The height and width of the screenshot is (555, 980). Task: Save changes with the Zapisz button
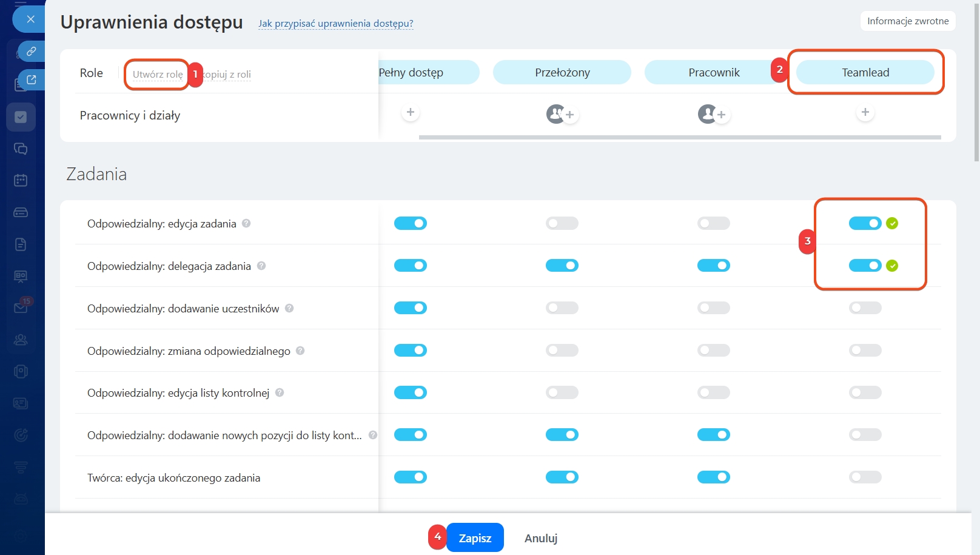coord(475,538)
